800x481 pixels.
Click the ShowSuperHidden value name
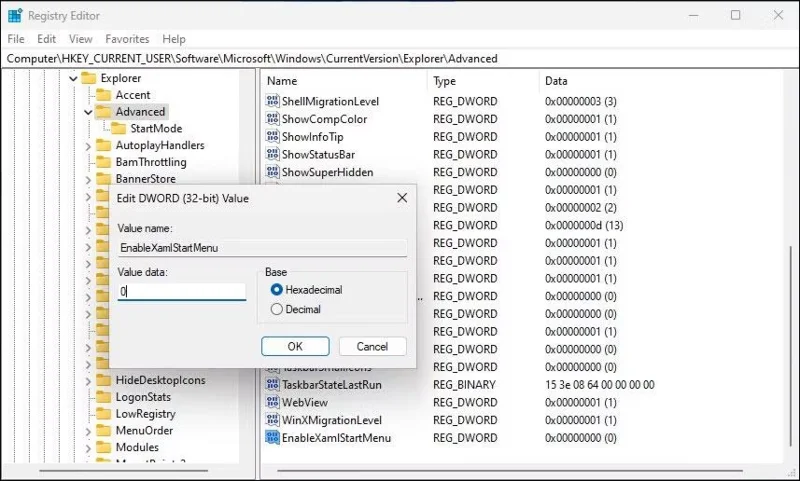click(x=328, y=172)
